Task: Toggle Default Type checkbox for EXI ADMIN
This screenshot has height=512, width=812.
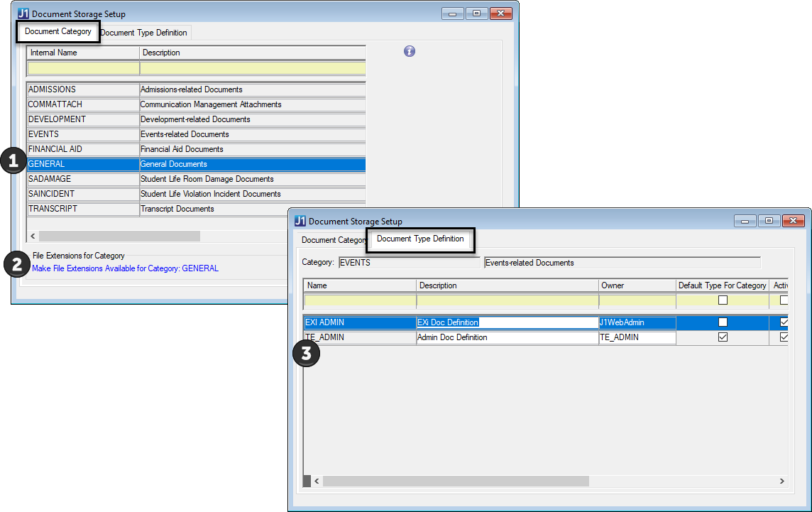Action: (x=723, y=322)
